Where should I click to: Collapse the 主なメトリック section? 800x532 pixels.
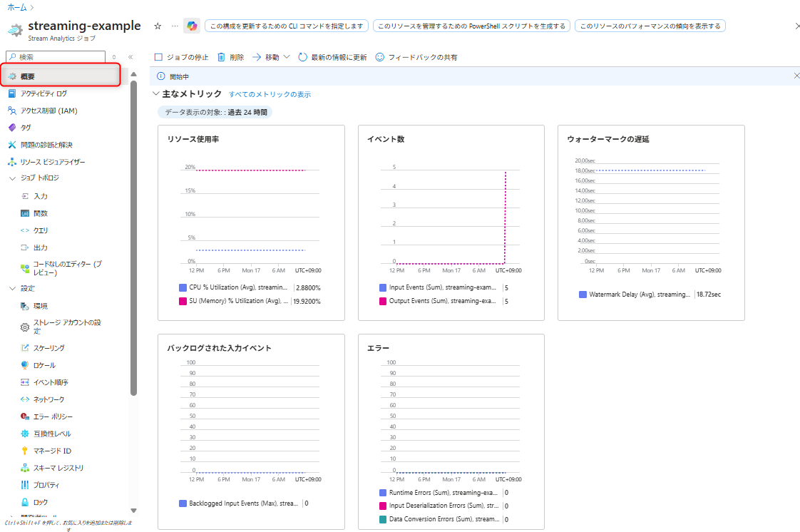click(x=155, y=93)
